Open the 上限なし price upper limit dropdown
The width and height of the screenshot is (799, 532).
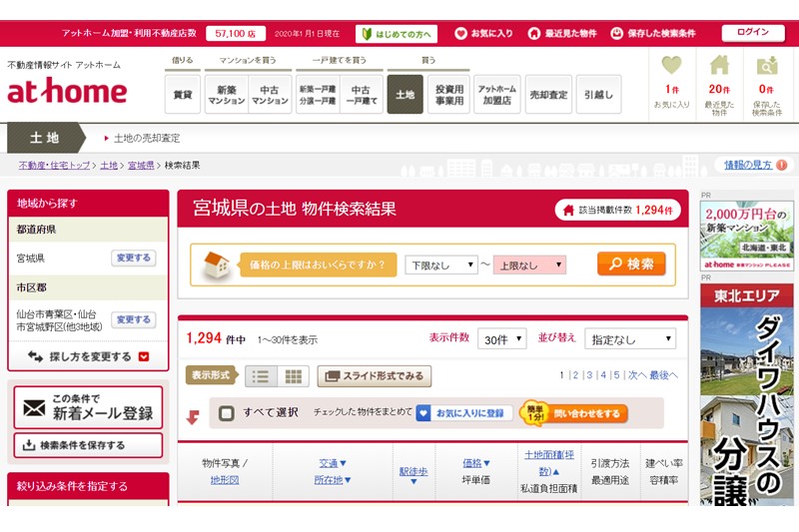click(528, 265)
